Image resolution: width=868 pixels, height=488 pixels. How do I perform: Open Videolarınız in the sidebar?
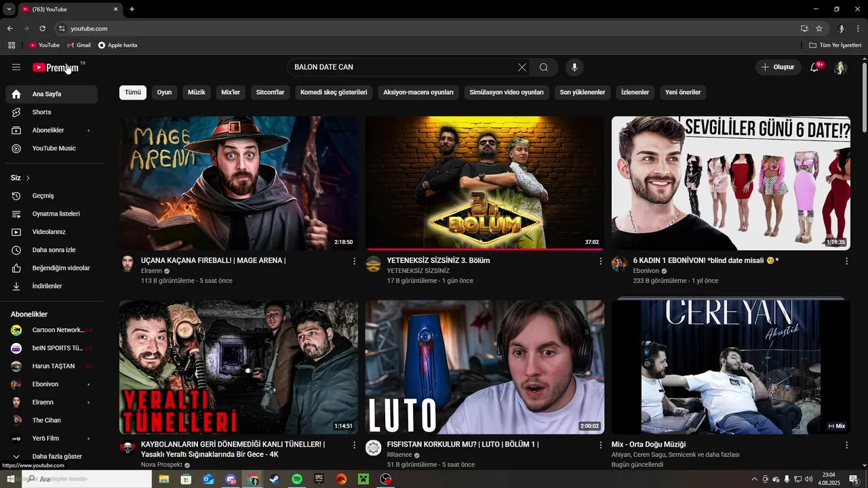point(52,232)
